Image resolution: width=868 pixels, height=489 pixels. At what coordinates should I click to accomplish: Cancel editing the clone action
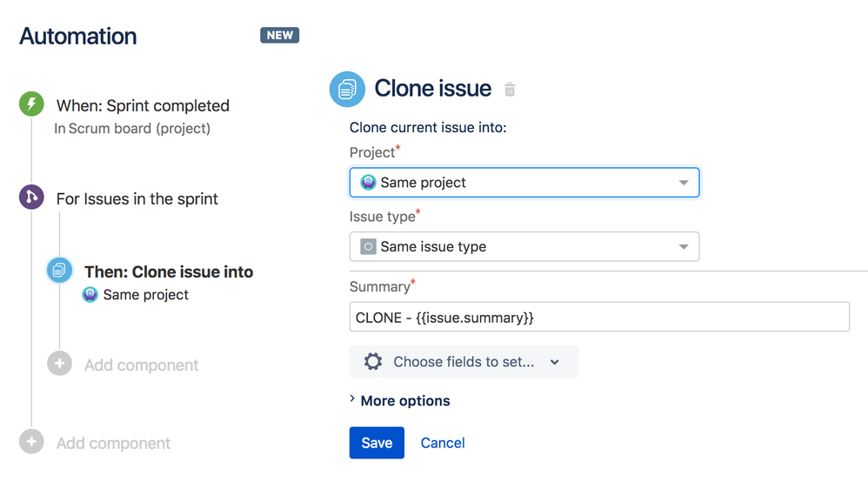[443, 443]
